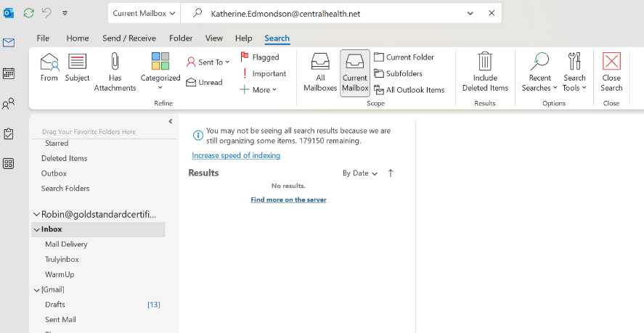The image size is (644, 333).
Task: Open the Calendar module in left sidebar
Action: (x=9, y=73)
